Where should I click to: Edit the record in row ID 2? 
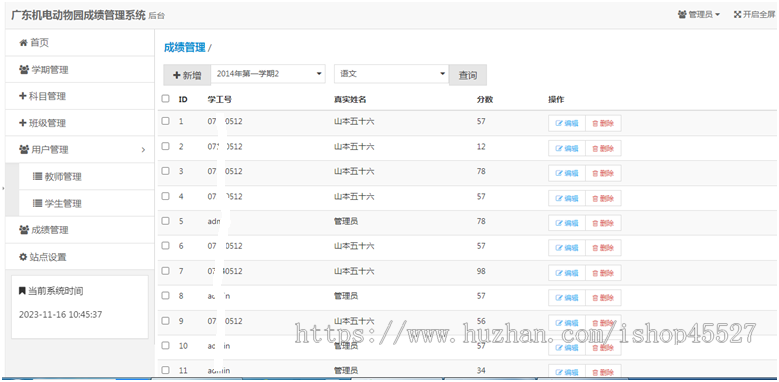pyautogui.click(x=567, y=149)
